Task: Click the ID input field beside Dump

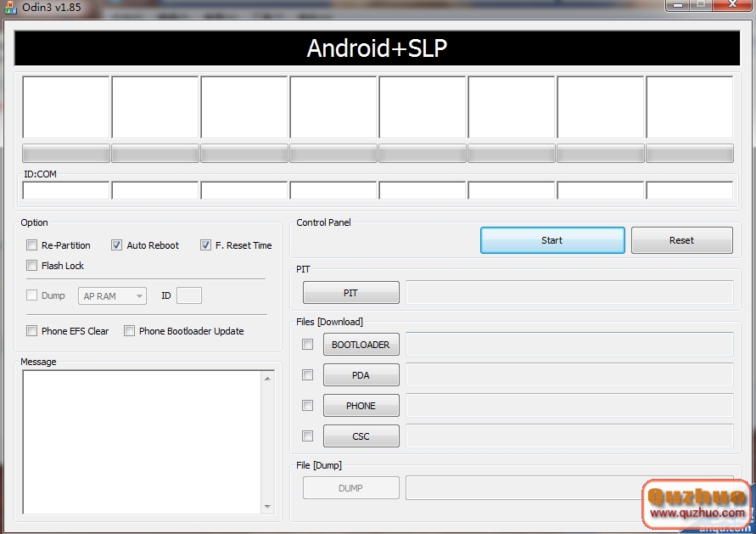Action: (189, 295)
